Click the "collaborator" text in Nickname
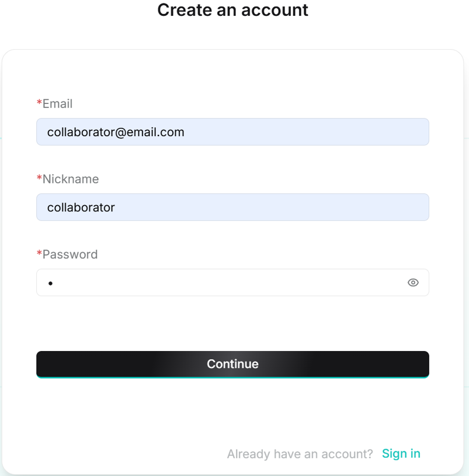469x476 pixels. click(x=81, y=207)
